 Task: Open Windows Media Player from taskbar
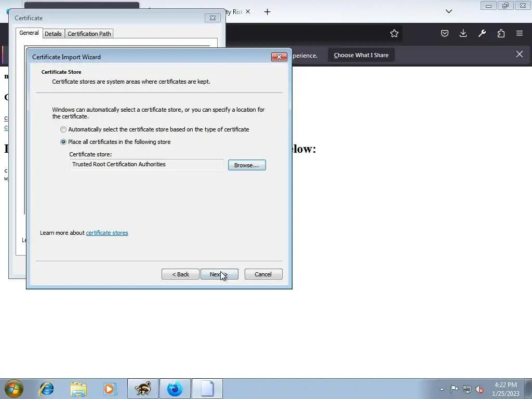coord(109,389)
